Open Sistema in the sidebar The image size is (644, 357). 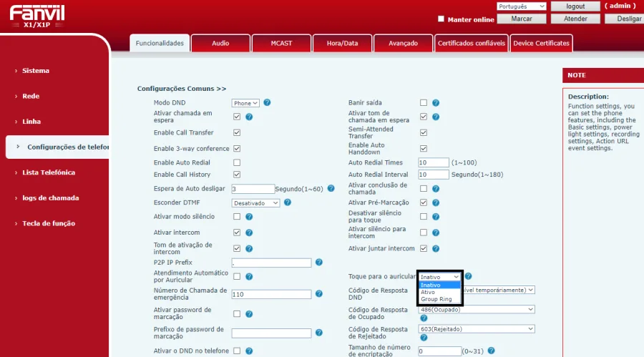coord(36,71)
